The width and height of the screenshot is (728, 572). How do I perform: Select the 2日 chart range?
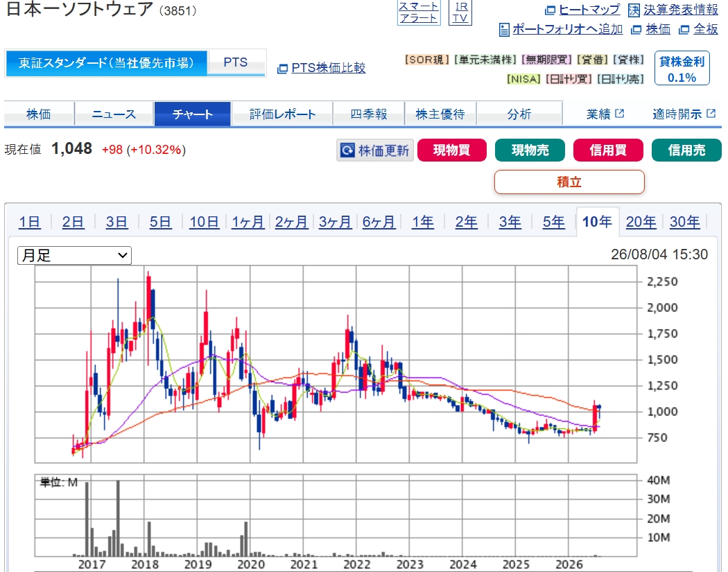[73, 222]
